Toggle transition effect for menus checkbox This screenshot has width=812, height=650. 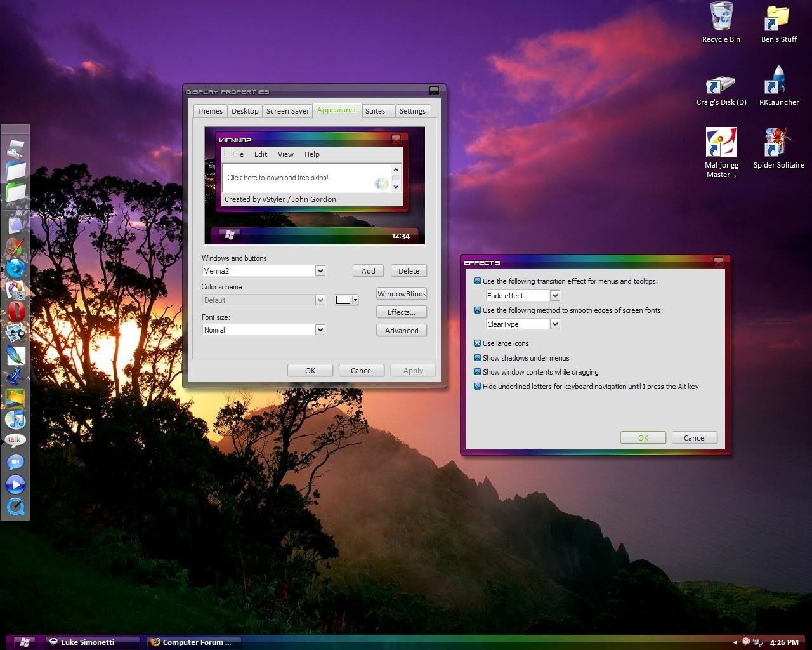(x=477, y=281)
